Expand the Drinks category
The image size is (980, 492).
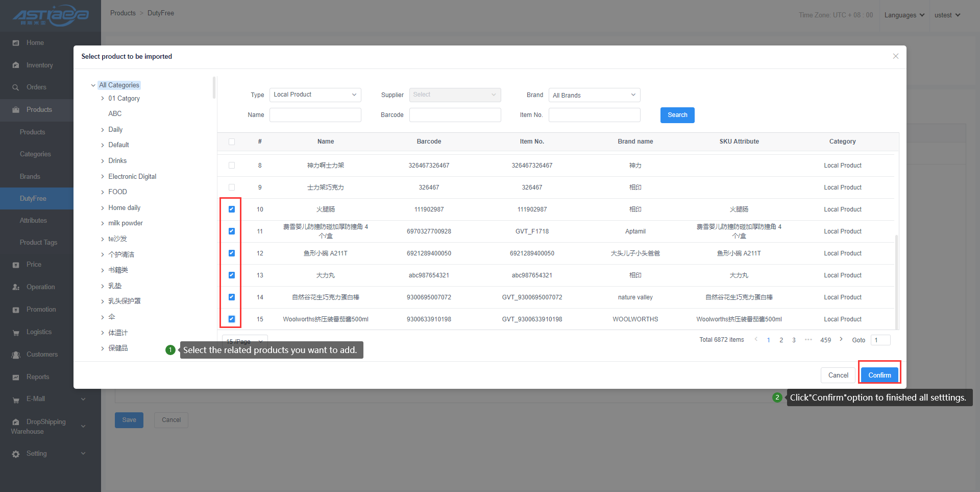pos(103,161)
